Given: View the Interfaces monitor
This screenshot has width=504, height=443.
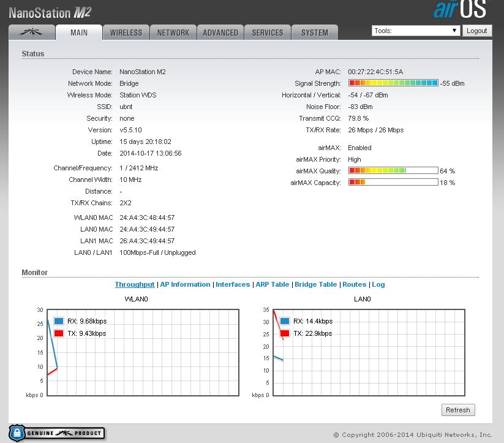Looking at the screenshot, I should coord(233,284).
